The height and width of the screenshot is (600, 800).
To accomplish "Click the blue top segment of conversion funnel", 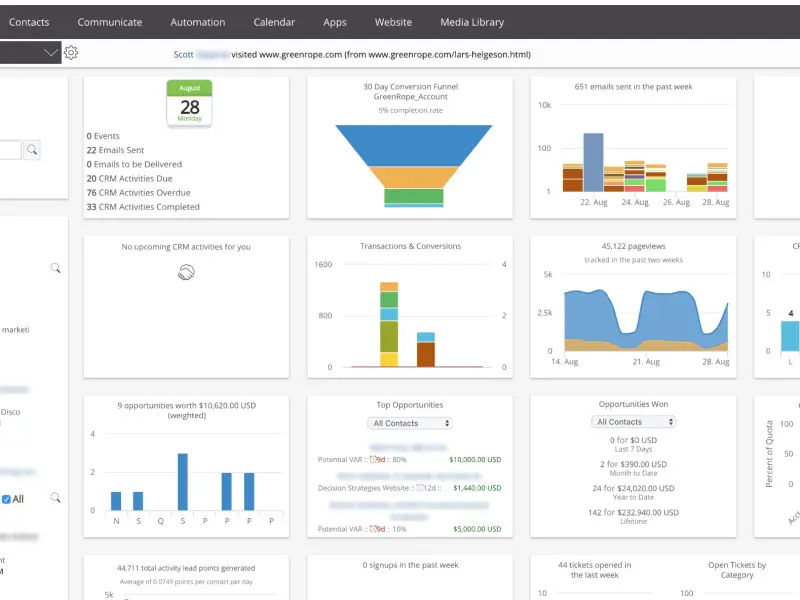I will tap(413, 145).
